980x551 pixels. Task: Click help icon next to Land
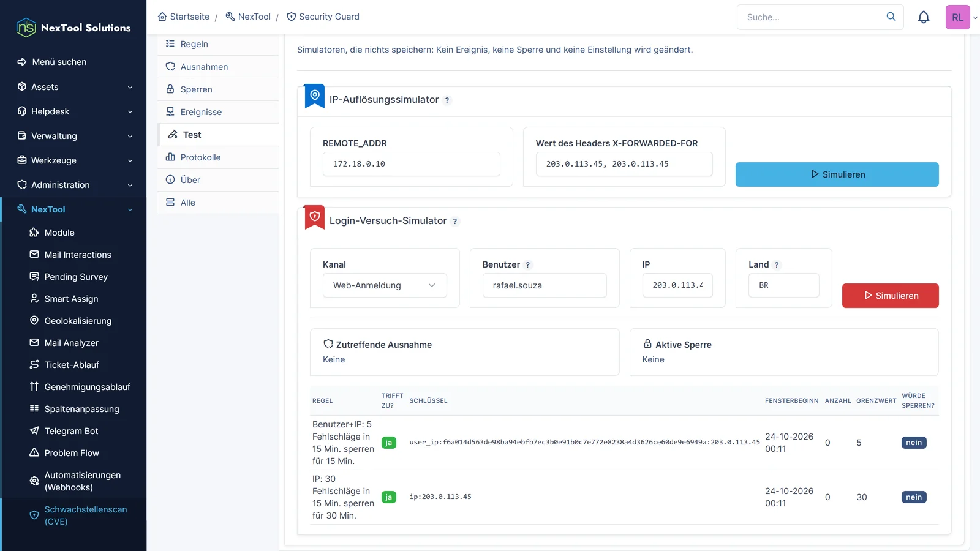[777, 265]
